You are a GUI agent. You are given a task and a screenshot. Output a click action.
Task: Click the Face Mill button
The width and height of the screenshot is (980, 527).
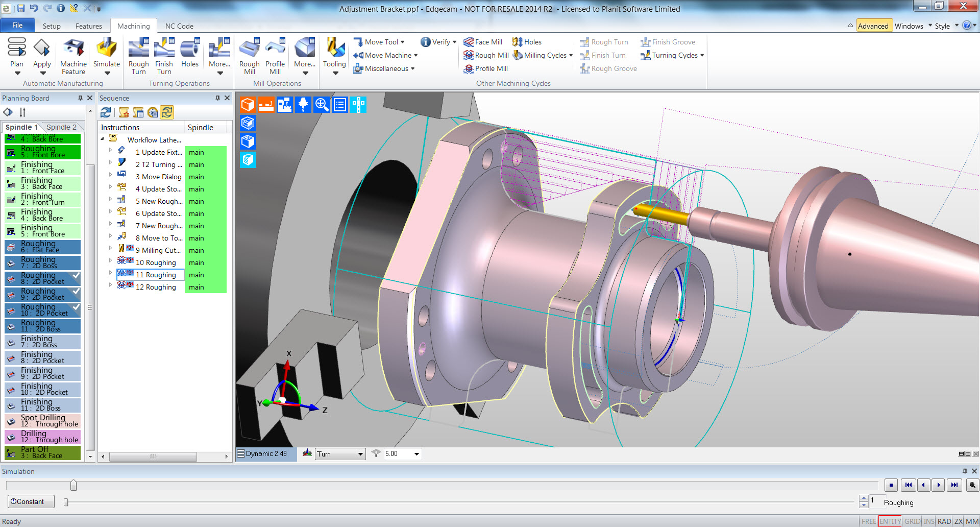click(x=483, y=42)
